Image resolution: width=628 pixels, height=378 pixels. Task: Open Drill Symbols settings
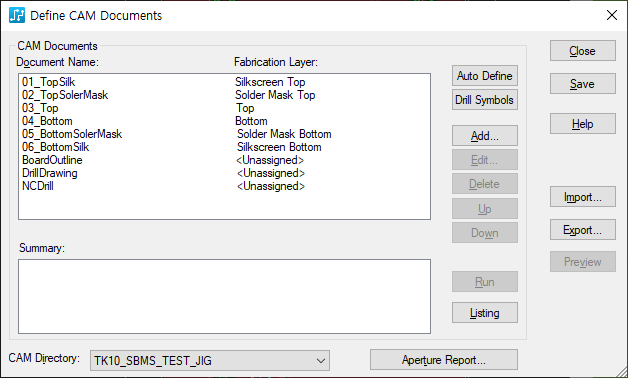(485, 100)
